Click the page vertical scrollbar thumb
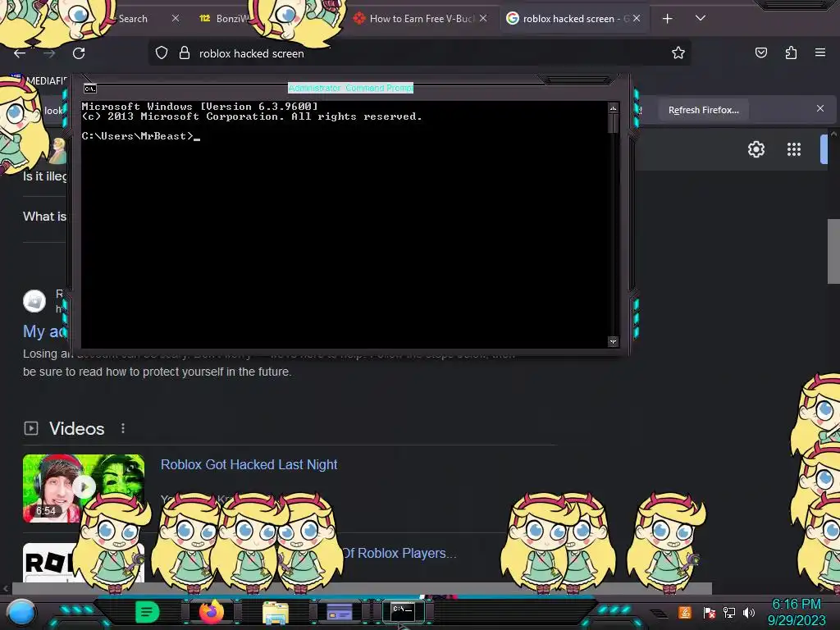 pos(833,251)
